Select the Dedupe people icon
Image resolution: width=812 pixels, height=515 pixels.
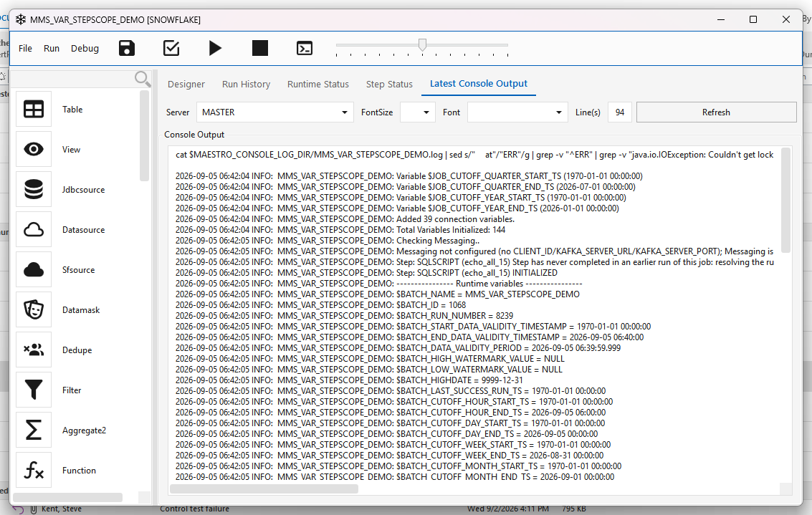[x=34, y=350]
